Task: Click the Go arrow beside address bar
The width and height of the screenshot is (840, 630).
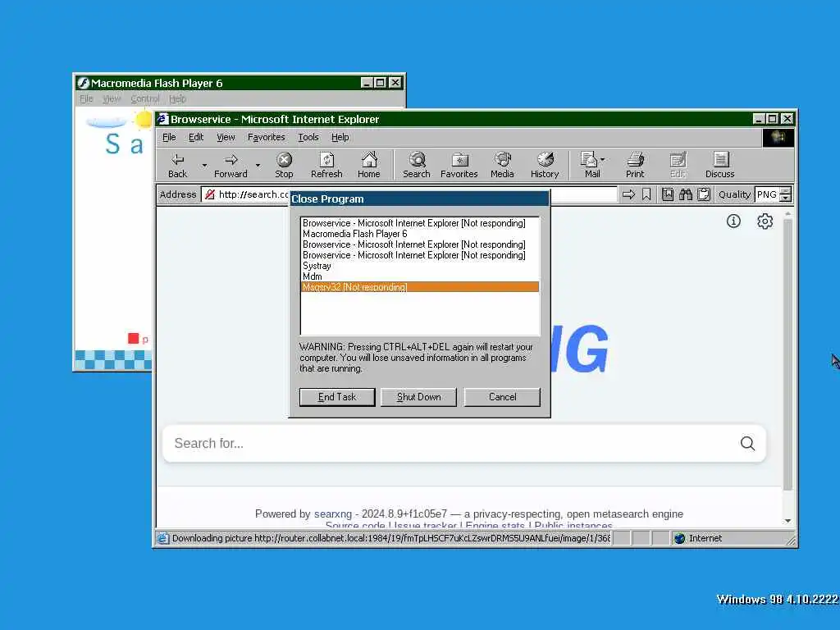Action: (x=628, y=194)
